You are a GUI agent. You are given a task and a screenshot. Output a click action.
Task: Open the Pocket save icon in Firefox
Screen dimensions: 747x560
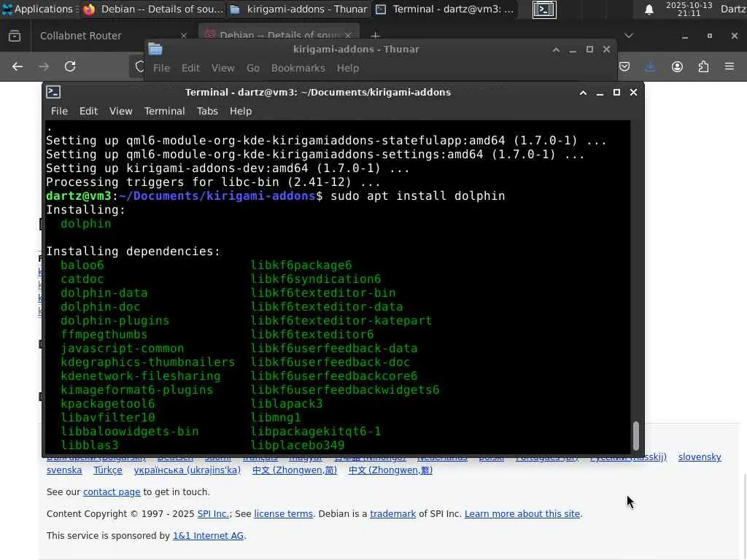624,66
